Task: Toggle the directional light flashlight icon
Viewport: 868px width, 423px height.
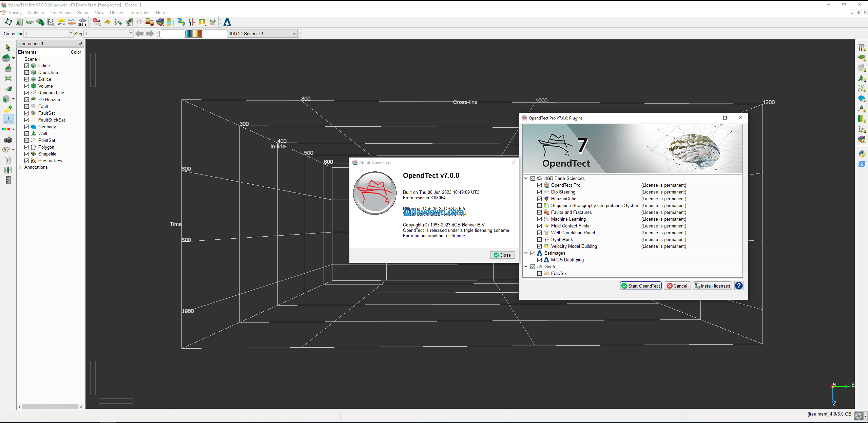Action: 8,109
